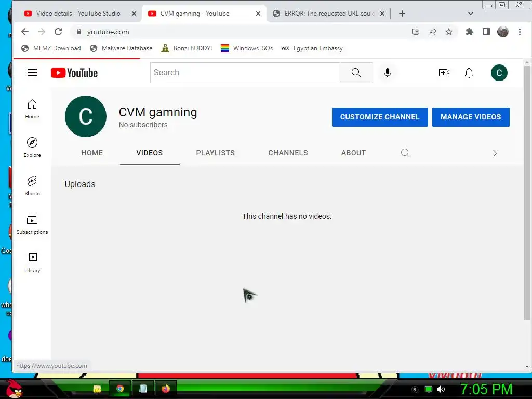The height and width of the screenshot is (399, 532).
Task: Click the YouTube logo
Action: click(74, 73)
